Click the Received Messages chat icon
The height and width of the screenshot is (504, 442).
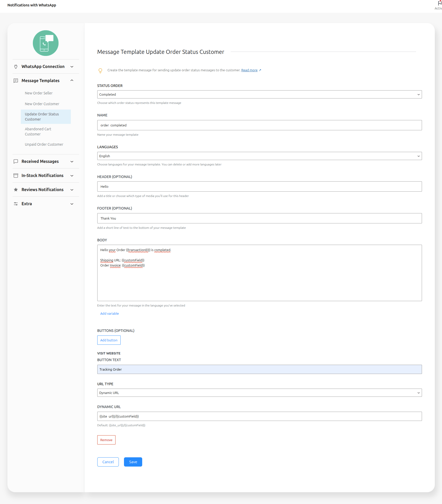pyautogui.click(x=16, y=161)
